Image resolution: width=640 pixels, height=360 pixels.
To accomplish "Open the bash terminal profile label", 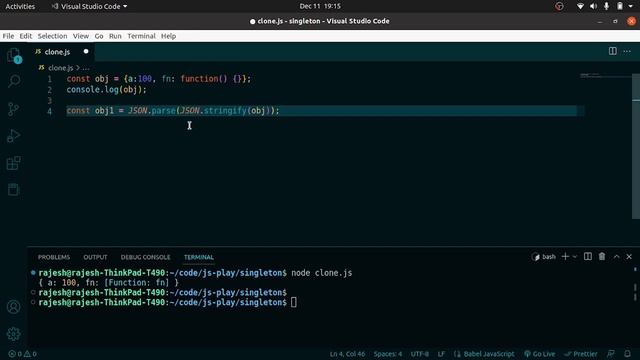I will pos(544,256).
